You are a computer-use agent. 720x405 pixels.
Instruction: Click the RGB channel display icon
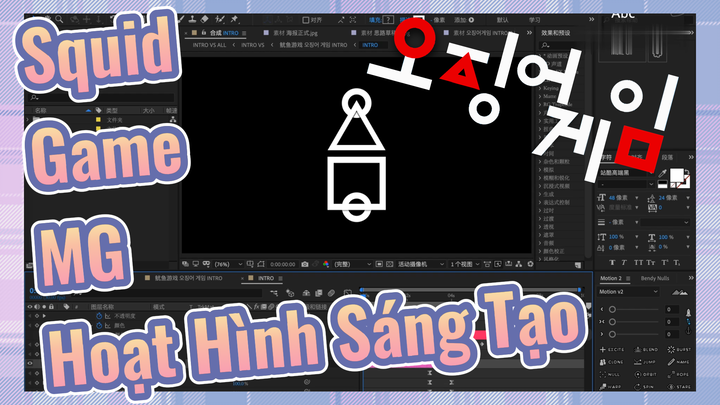point(326,264)
